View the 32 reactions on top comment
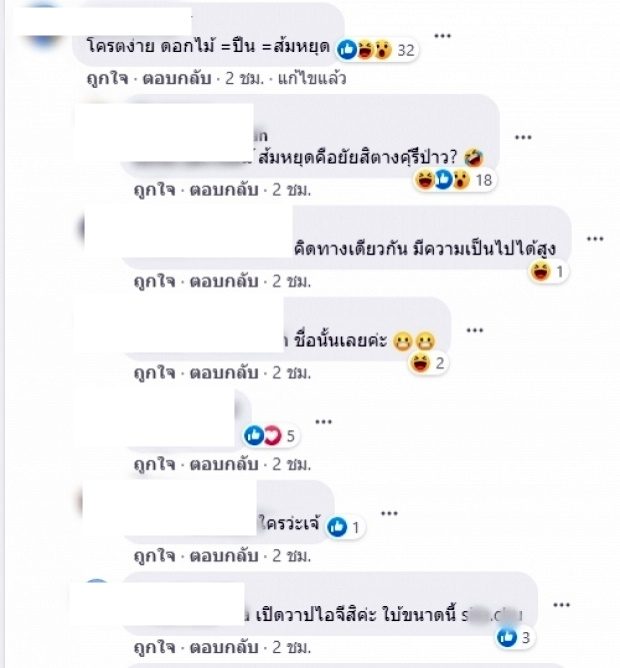The image size is (620, 668). (376, 50)
